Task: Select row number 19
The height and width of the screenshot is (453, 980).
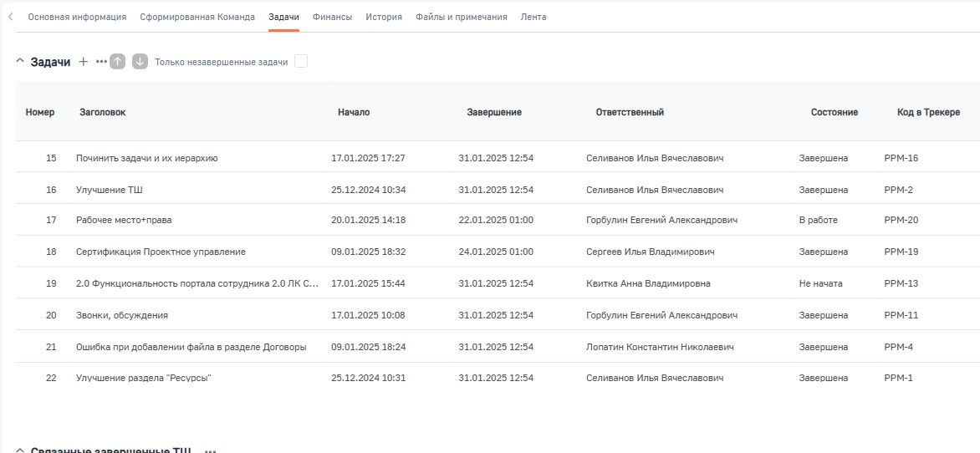Action: tap(51, 283)
